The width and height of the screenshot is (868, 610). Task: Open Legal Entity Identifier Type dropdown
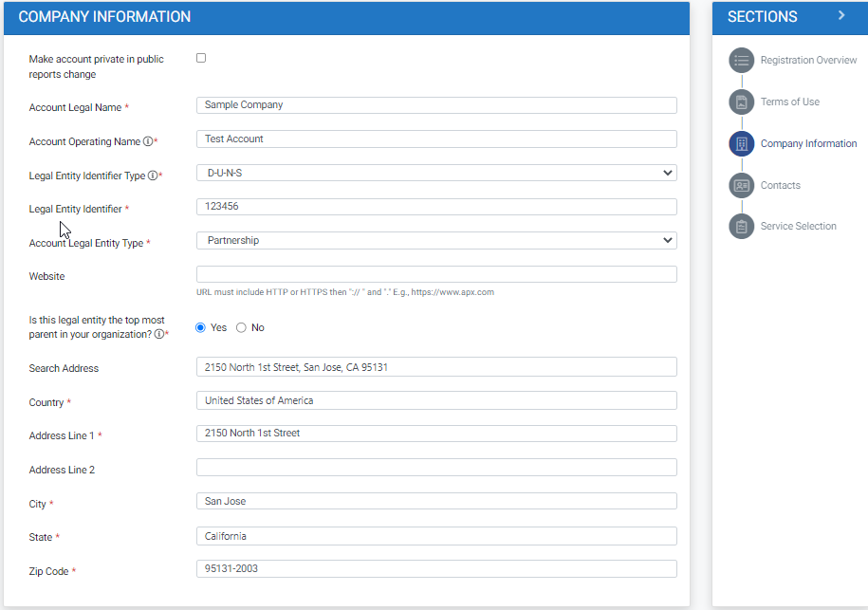pyautogui.click(x=436, y=173)
